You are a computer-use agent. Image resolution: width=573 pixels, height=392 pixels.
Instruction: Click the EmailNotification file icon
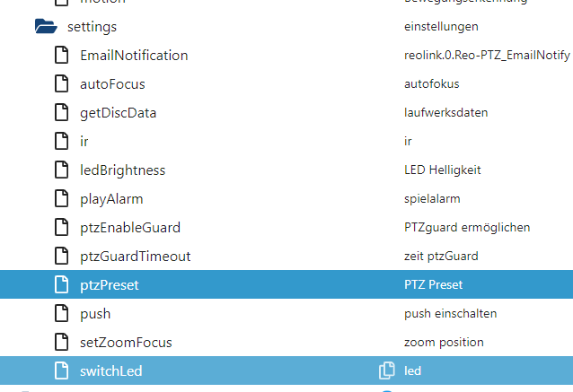coord(61,55)
